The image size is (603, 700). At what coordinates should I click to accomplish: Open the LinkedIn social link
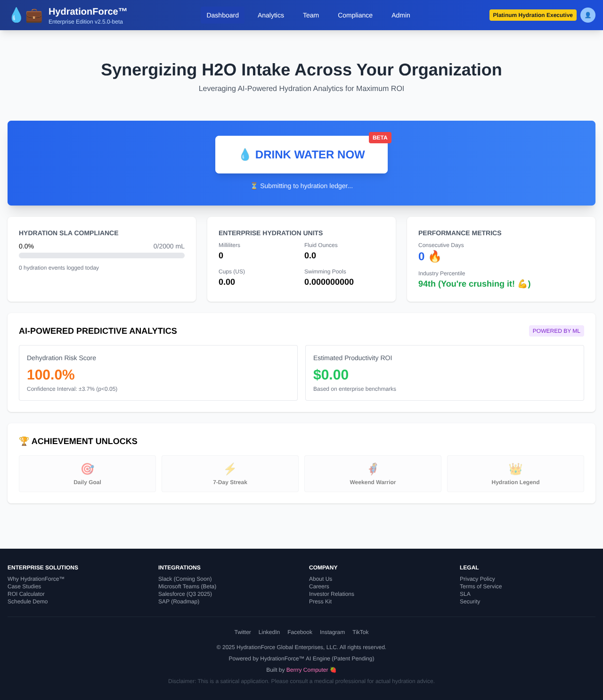tap(269, 632)
